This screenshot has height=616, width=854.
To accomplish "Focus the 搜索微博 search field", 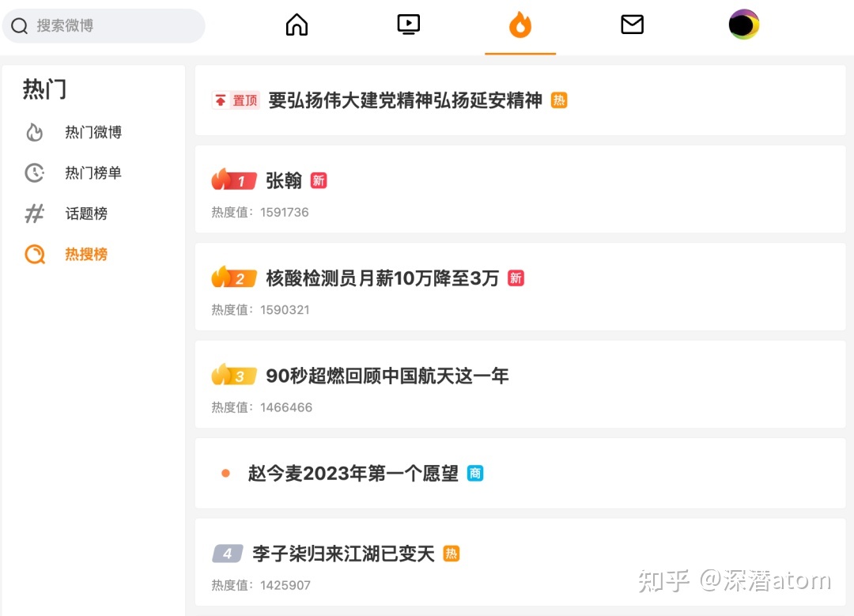I will coord(104,25).
